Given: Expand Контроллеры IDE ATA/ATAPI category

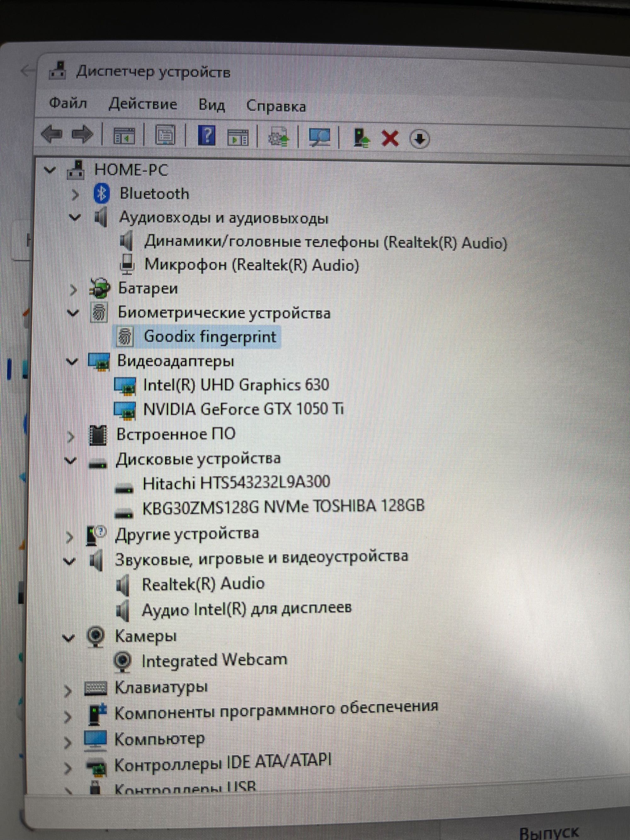Looking at the screenshot, I should (68, 768).
